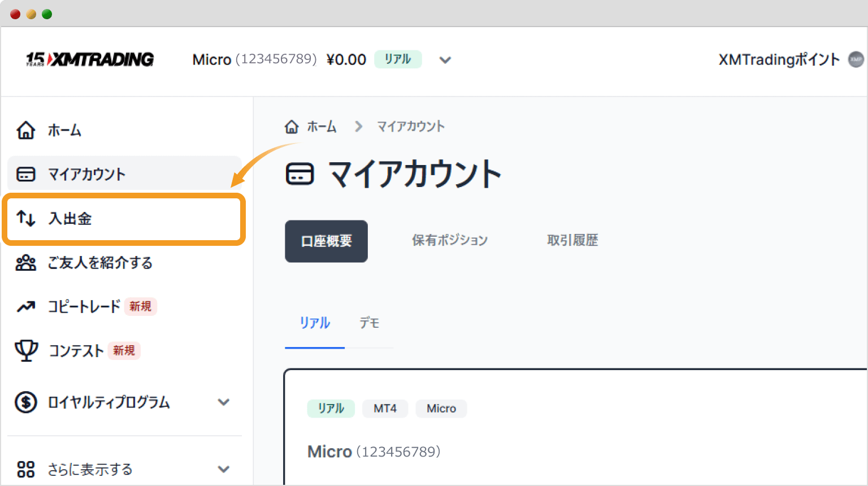Select the デモ account tab
The height and width of the screenshot is (486, 868).
[368, 322]
